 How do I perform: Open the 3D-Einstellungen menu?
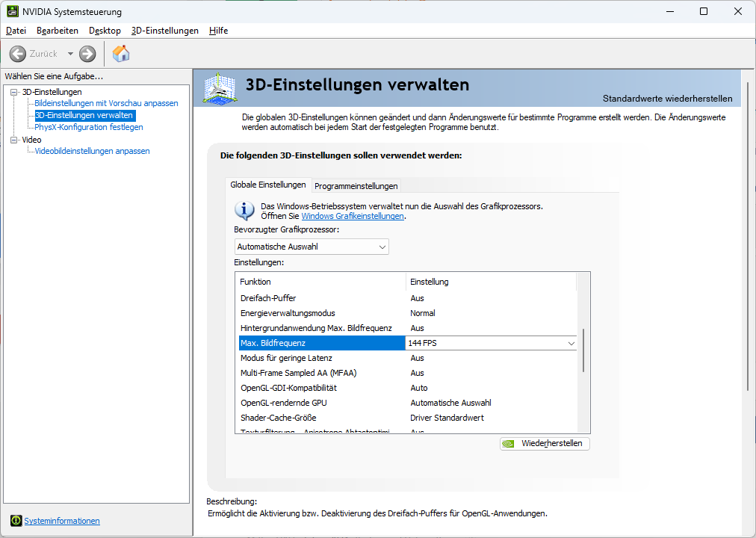click(x=165, y=31)
